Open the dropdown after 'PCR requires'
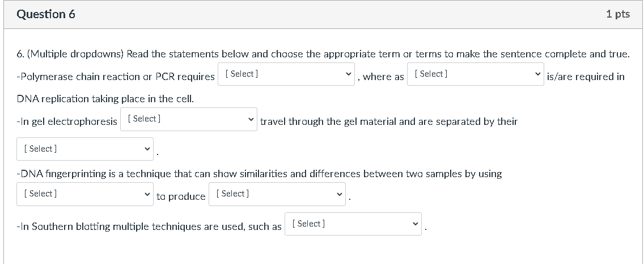644x264 pixels. [286, 74]
